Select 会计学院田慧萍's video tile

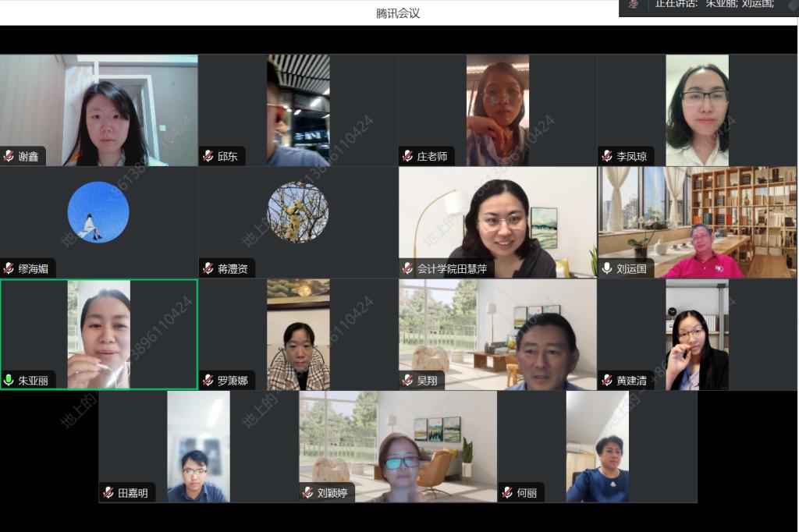[498, 222]
